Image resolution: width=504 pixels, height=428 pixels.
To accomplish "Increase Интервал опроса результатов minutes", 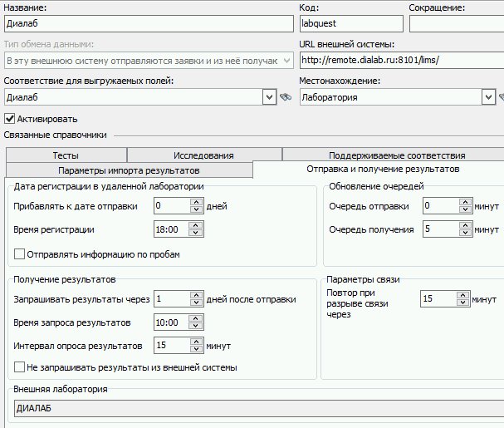I will click(197, 342).
